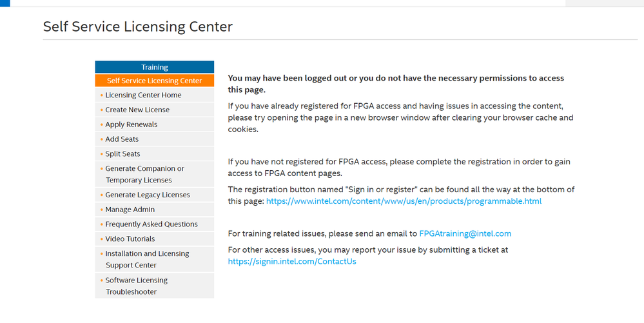Open the Add Seats option
644x323 pixels.
tap(122, 139)
